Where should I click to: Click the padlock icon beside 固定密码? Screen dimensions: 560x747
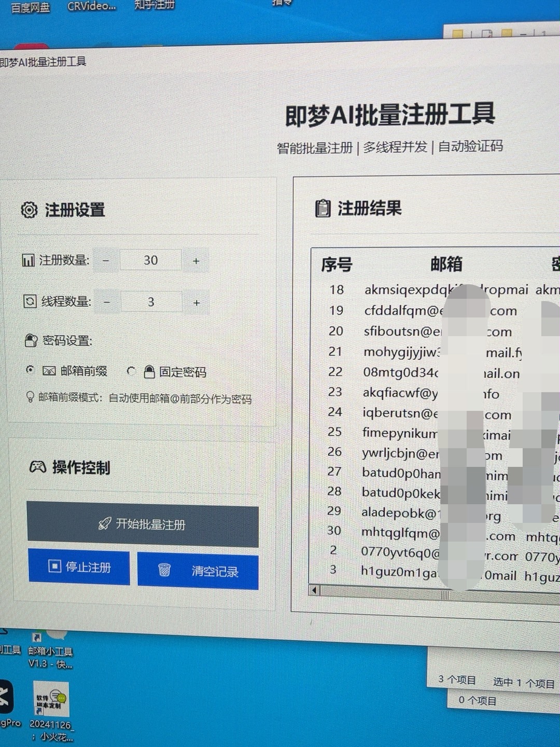pyautogui.click(x=149, y=371)
